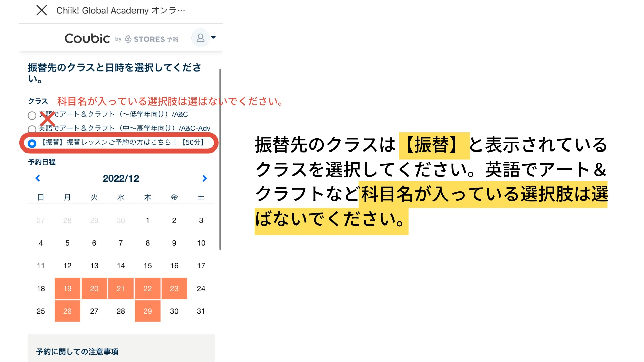
Task: Close the Chiik! Global Academy page
Action: (x=42, y=10)
